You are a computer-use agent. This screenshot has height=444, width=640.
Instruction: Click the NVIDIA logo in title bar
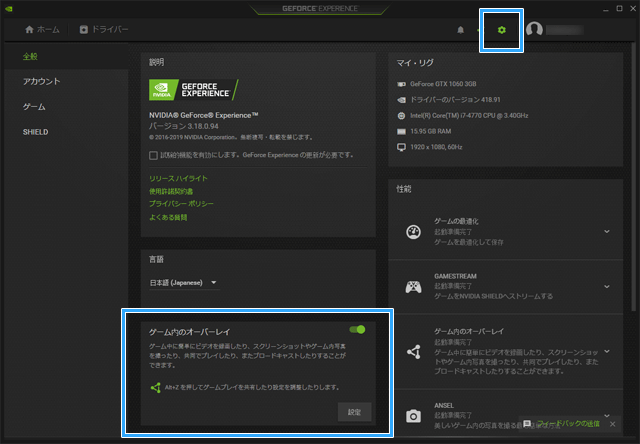9,9
